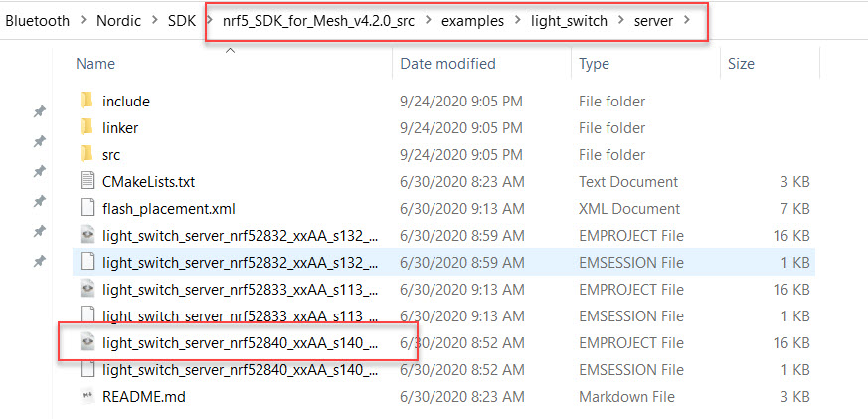
Task: Open the include folder icon
Action: (x=87, y=101)
